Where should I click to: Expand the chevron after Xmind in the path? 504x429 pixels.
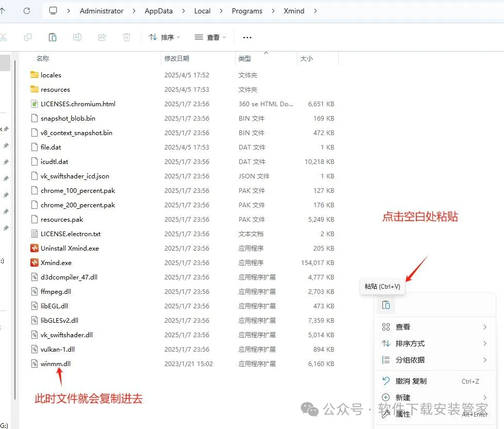(315, 11)
